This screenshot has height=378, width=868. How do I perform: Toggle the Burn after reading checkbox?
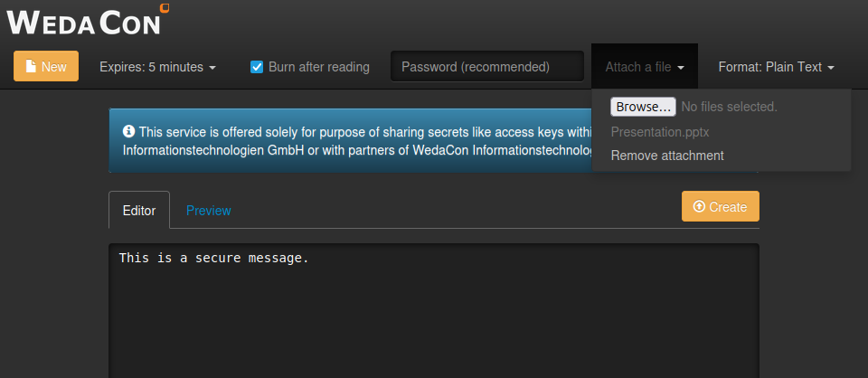click(x=257, y=67)
